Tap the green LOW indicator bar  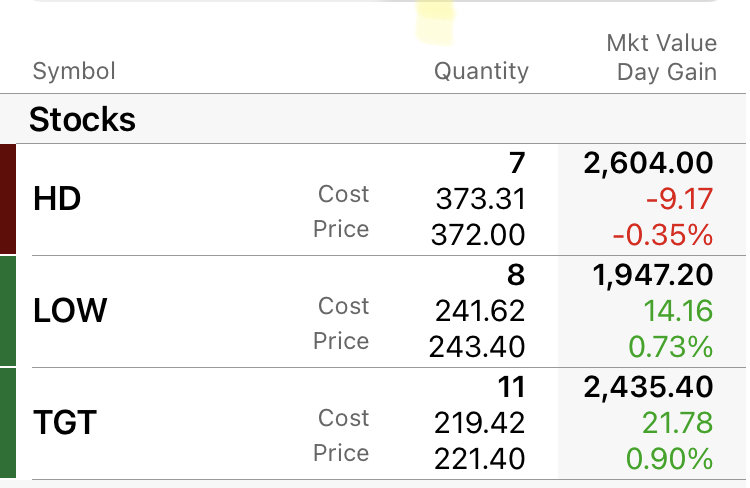(x=8, y=311)
